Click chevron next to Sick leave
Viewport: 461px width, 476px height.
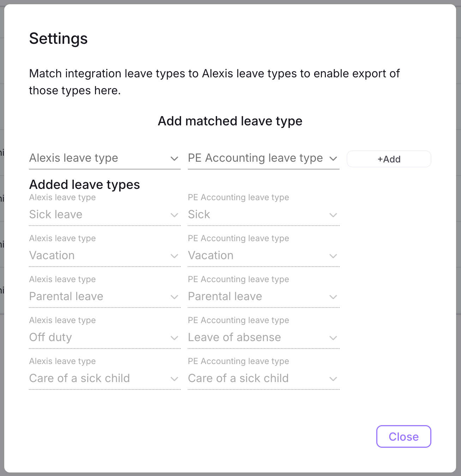pos(174,215)
